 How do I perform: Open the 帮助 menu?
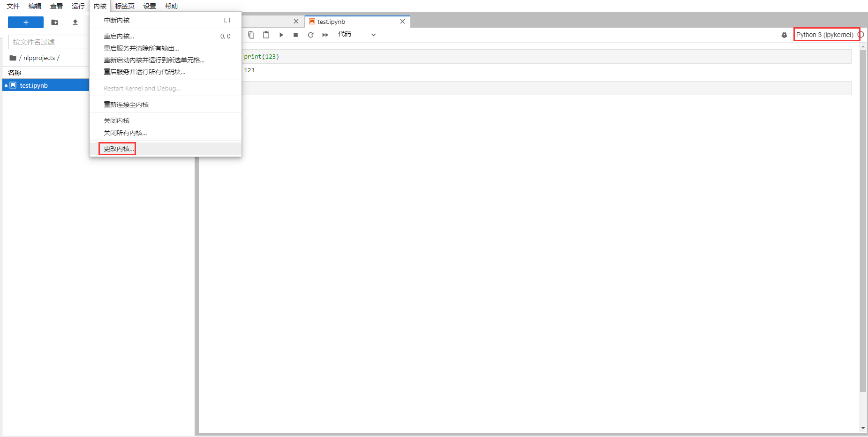171,6
